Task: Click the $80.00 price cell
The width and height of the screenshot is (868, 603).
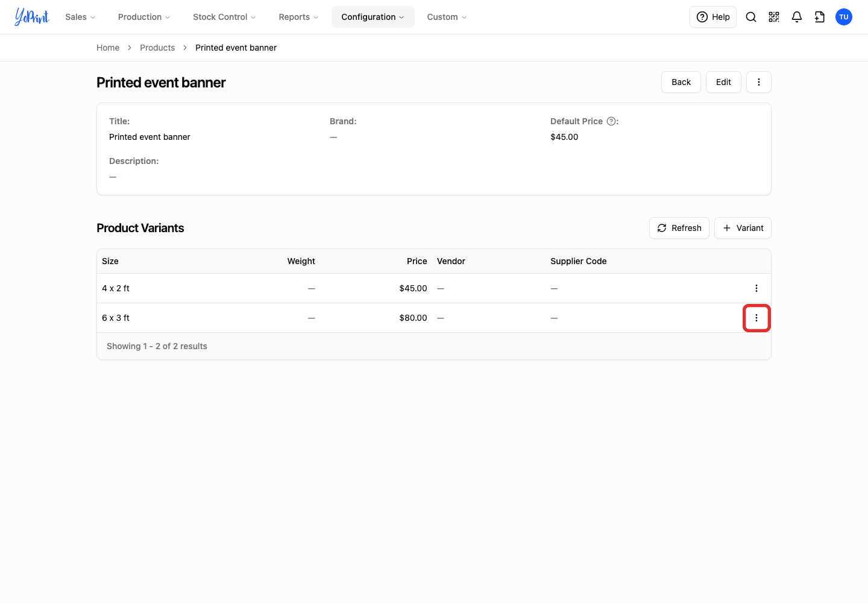Action: tap(413, 318)
